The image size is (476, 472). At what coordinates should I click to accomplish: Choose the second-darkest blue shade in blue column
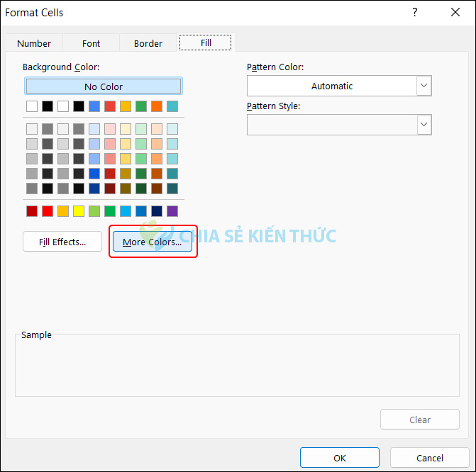point(94,174)
